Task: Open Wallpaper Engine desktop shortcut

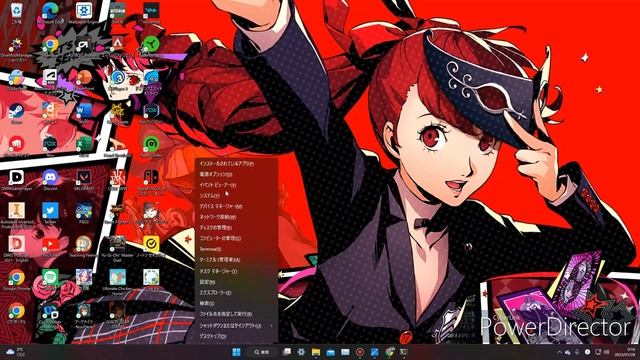Action: pyautogui.click(x=84, y=12)
